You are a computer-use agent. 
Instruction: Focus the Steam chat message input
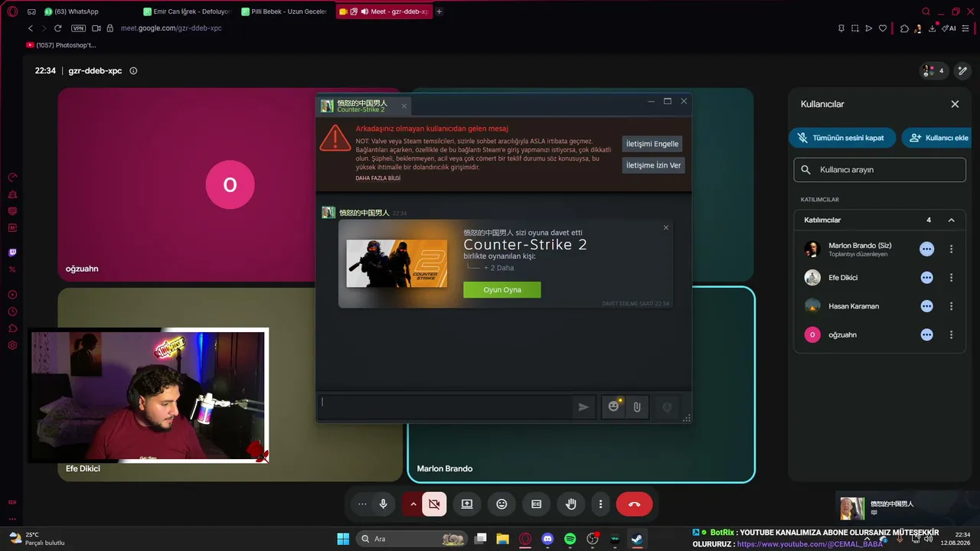coord(446,406)
